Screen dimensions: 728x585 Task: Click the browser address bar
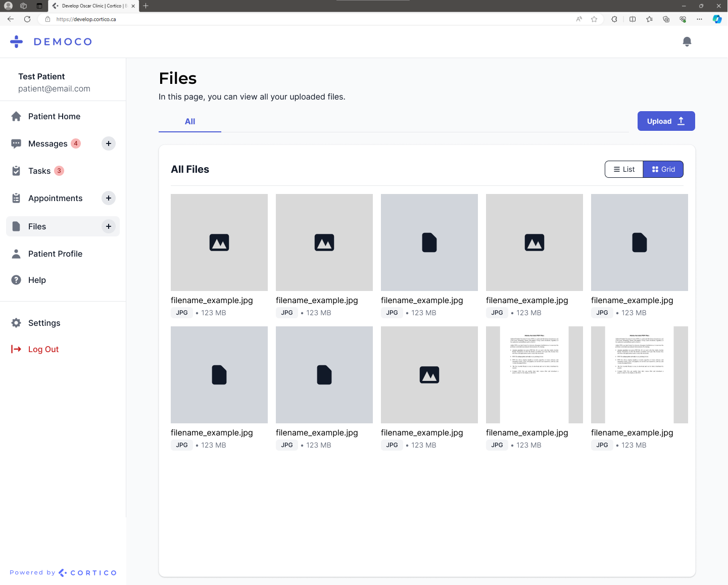tap(303, 19)
